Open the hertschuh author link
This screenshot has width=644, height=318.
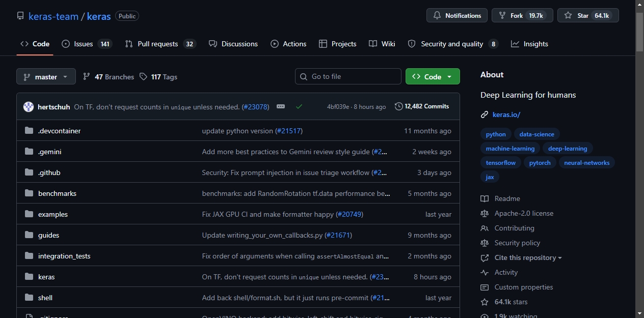pyautogui.click(x=54, y=107)
